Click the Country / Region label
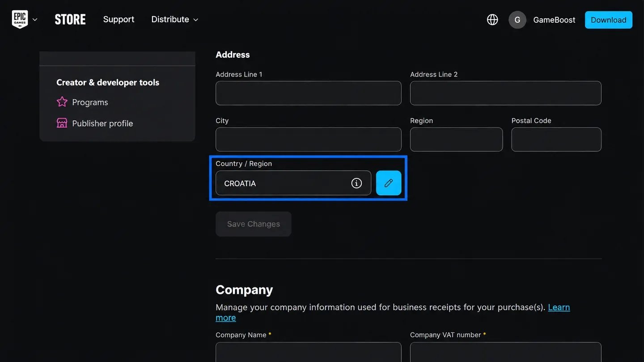Screen dimensions: 644x362 (244, 164)
